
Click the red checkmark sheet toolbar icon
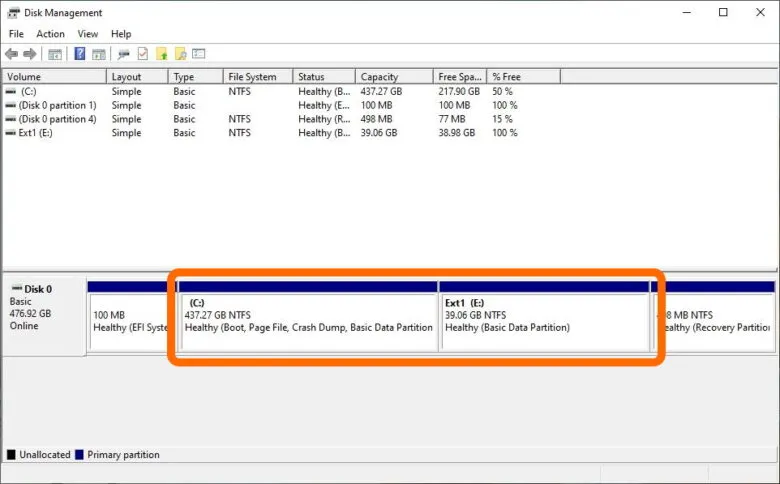[143, 54]
